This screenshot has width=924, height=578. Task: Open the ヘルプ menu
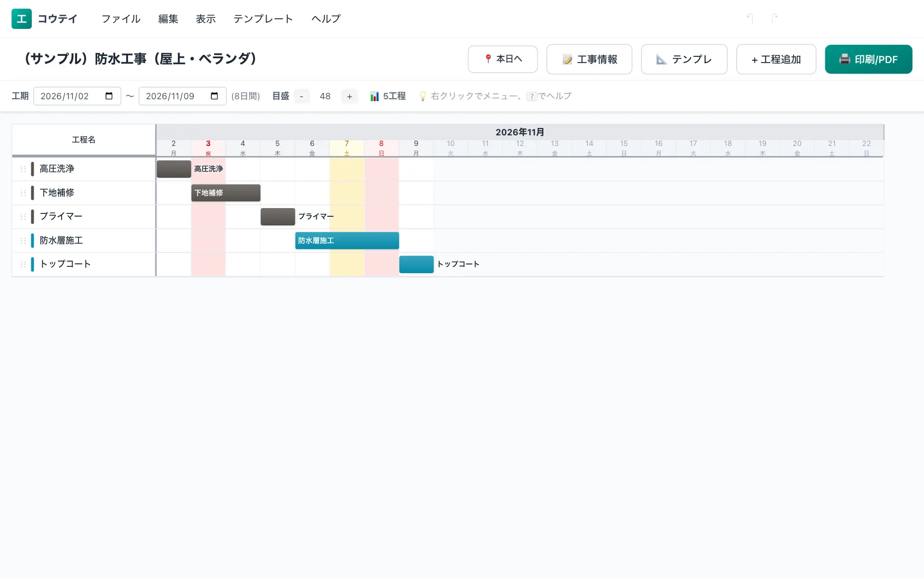326,19
